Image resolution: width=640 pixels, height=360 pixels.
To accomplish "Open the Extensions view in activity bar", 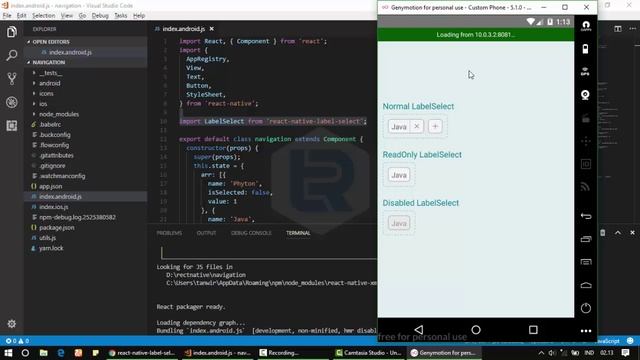I will (11, 125).
